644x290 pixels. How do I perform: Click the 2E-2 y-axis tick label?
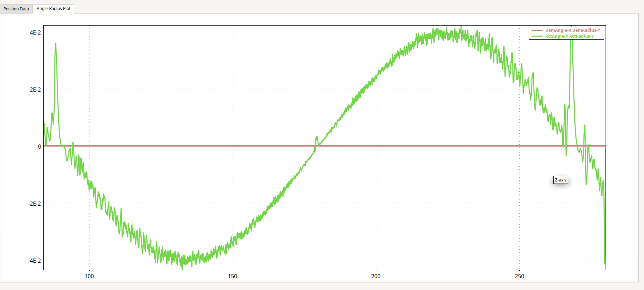pos(35,90)
